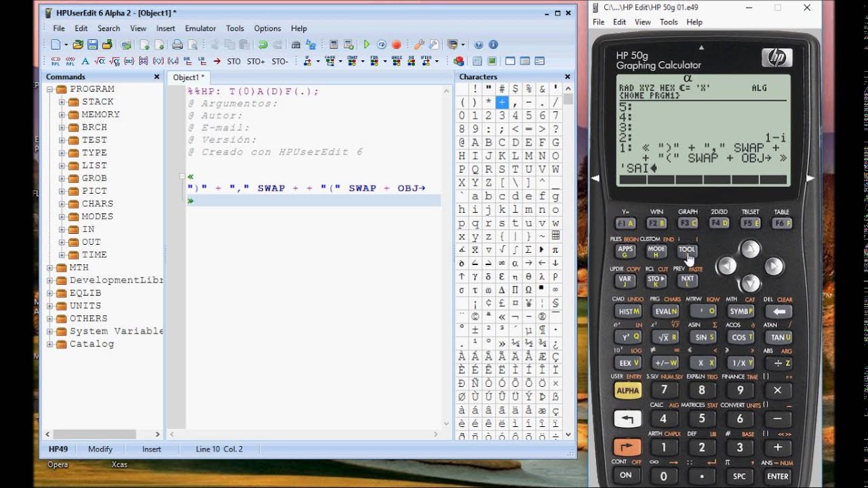This screenshot has height=488, width=868.
Task: Pick the π character in the Characters panel
Action: coord(555,249)
